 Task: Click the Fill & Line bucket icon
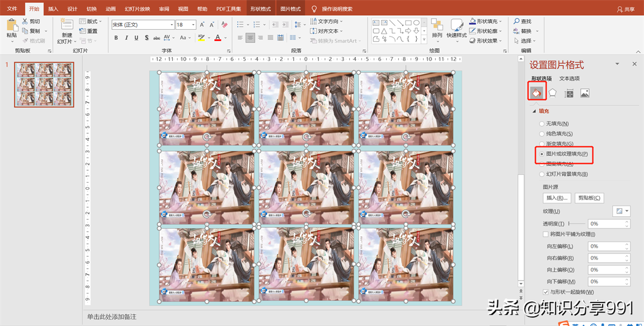pyautogui.click(x=536, y=93)
